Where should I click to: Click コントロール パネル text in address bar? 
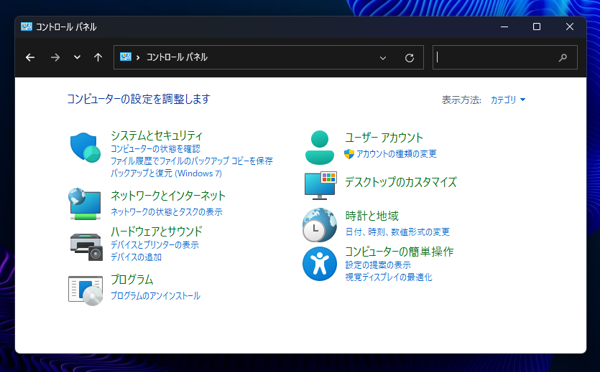(177, 57)
